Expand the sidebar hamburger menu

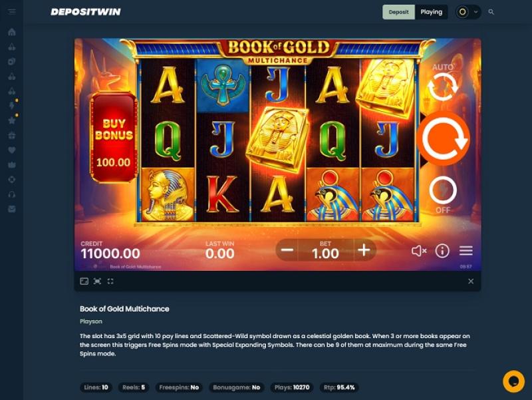(12, 12)
